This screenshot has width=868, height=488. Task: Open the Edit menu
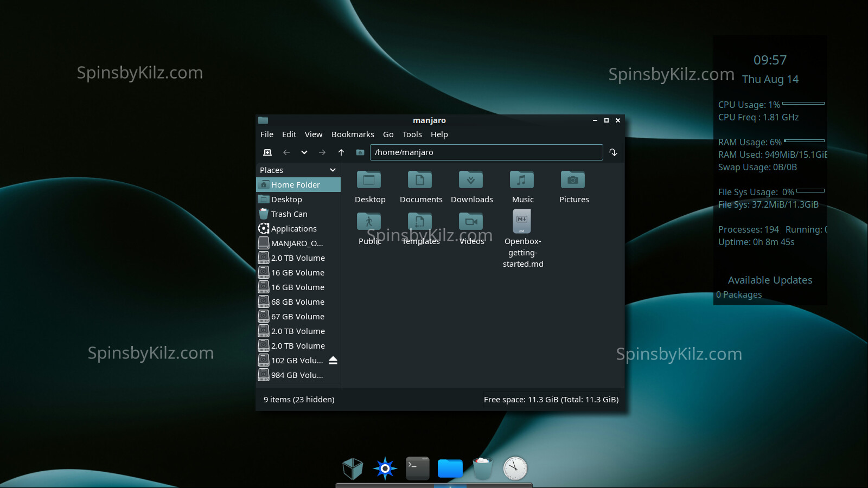(x=289, y=134)
